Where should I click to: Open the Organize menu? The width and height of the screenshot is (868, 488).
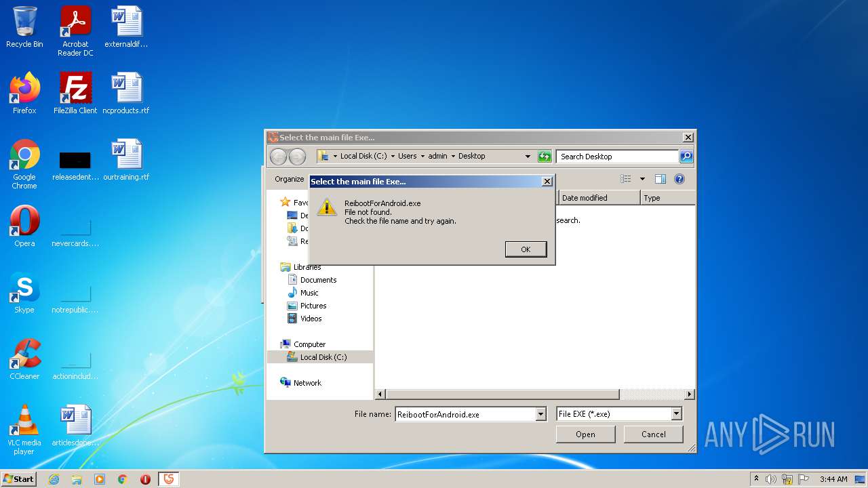(x=290, y=179)
